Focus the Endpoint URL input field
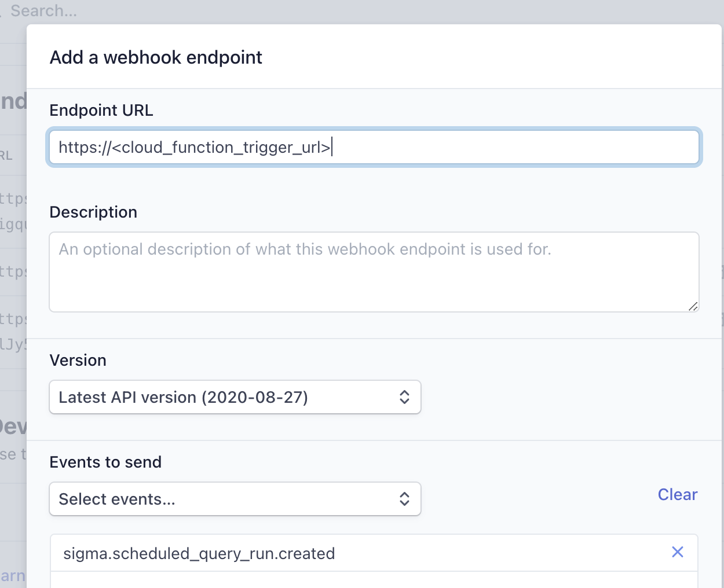The width and height of the screenshot is (724, 588). coord(374,148)
